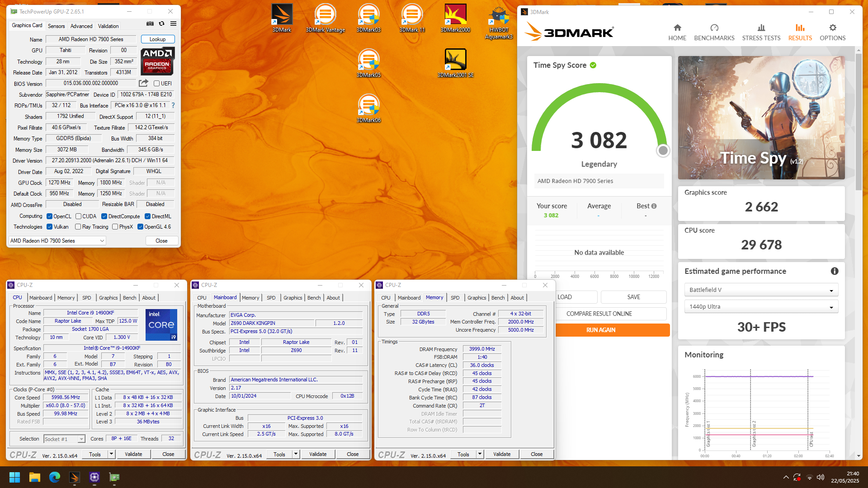The height and width of the screenshot is (488, 868).
Task: Toggle the DirectML checkbox
Action: [147, 216]
